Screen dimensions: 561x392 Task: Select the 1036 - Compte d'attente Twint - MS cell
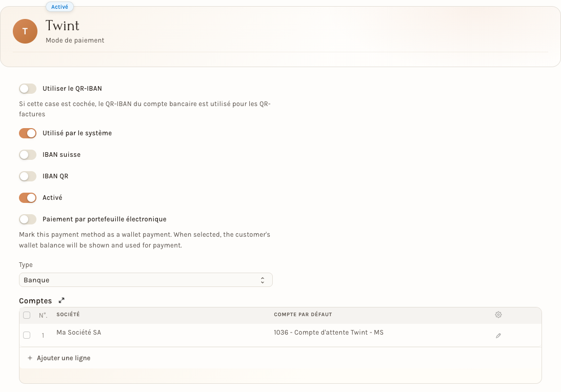pos(328,332)
